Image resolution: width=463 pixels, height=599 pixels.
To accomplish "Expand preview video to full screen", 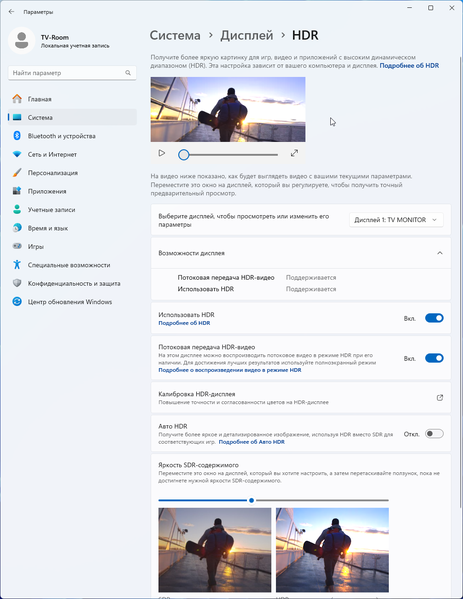I will point(294,153).
